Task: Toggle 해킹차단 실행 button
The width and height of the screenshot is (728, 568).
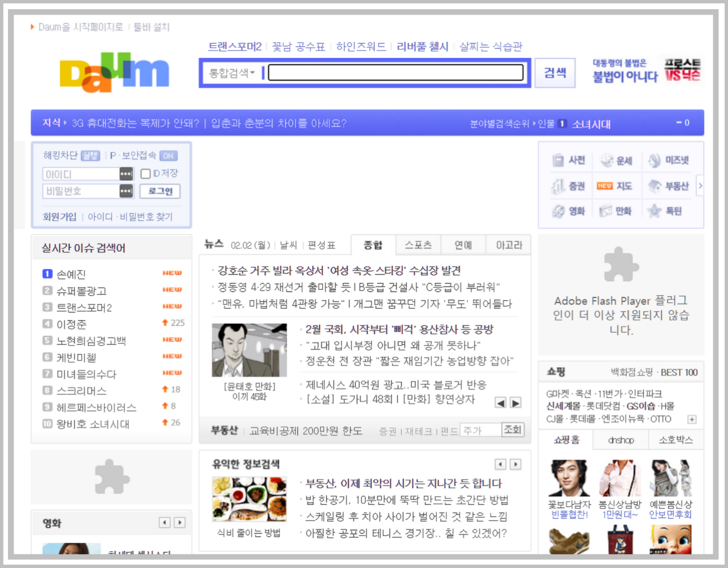Action: 90,156
